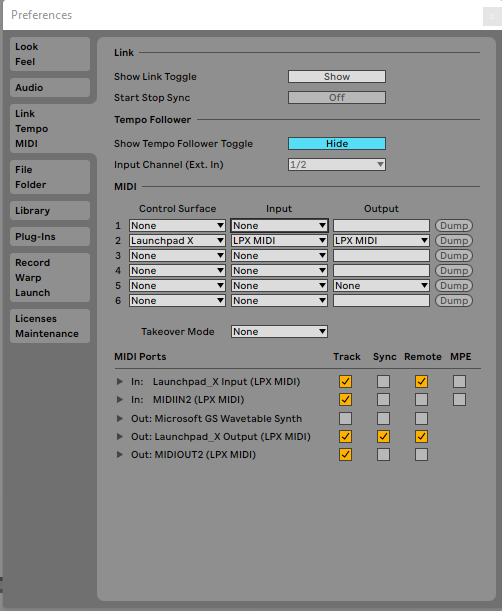
Task: Disable Track for MIDIIN2 input
Action: tap(345, 399)
